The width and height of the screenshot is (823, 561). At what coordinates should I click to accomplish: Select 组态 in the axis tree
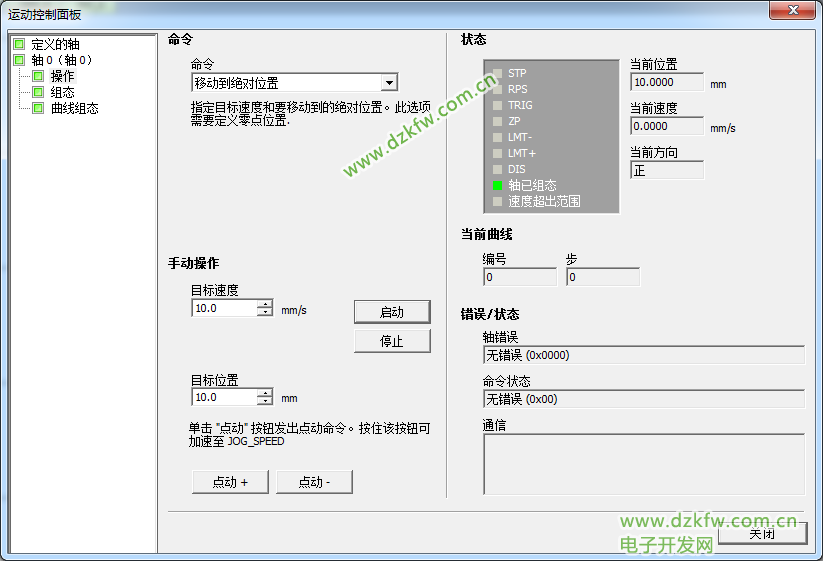(x=62, y=92)
